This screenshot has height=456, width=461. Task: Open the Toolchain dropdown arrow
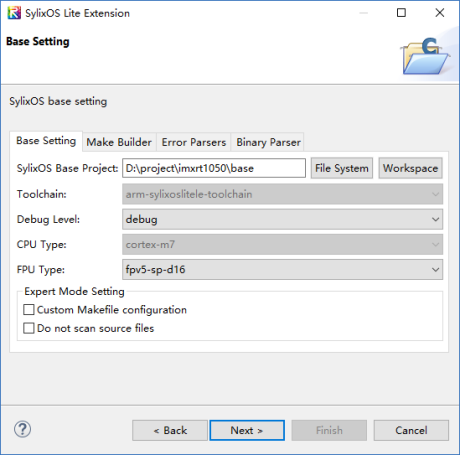click(x=435, y=194)
